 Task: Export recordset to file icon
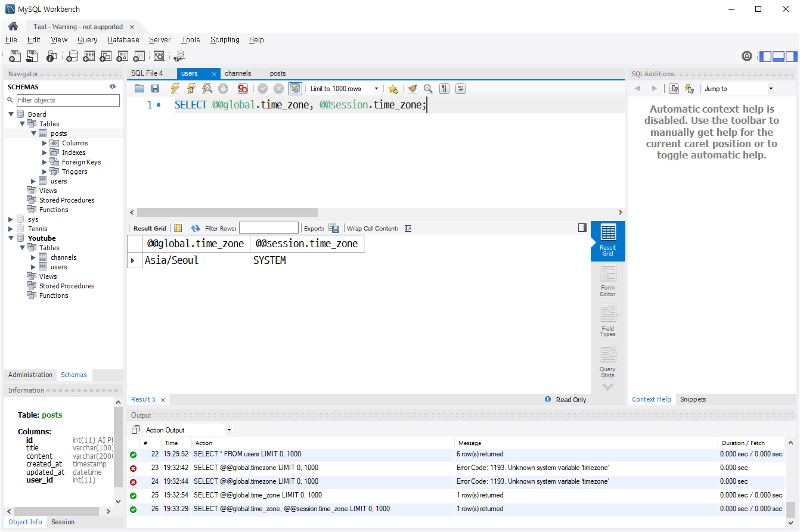coord(334,228)
